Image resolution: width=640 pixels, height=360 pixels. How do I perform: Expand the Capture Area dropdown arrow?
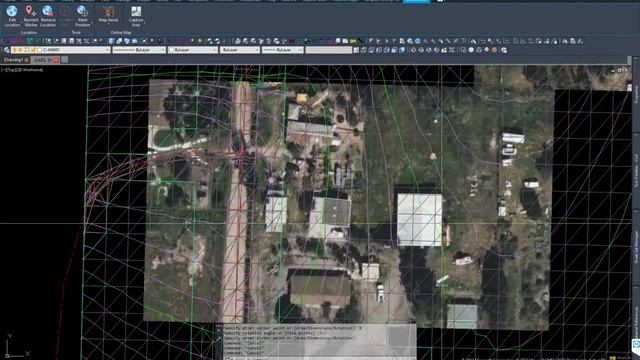pyautogui.click(x=145, y=22)
